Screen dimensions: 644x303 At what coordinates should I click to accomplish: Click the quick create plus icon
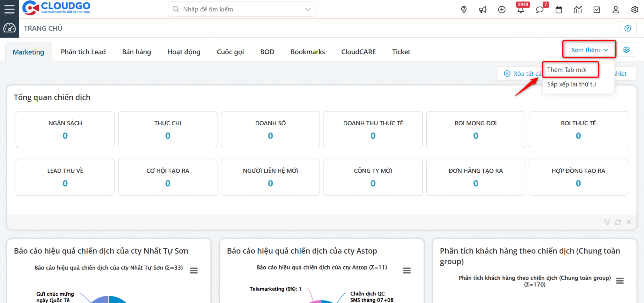click(x=502, y=10)
